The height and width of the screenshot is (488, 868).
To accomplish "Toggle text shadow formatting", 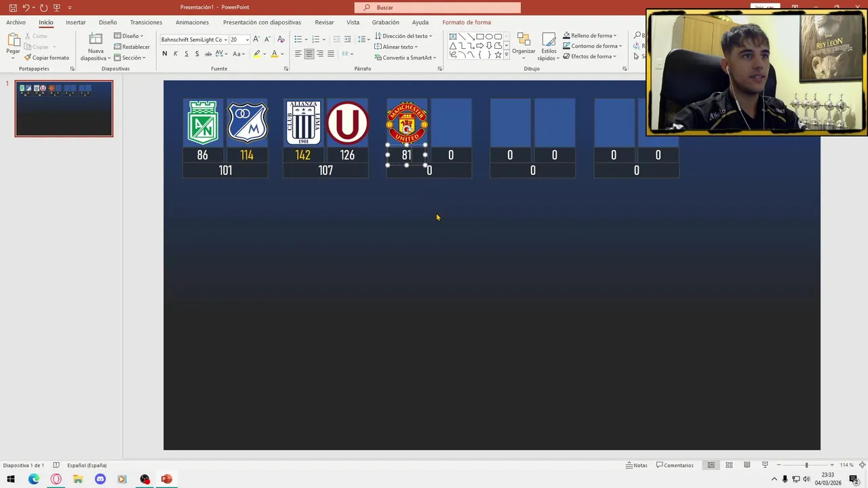I will coord(197,54).
